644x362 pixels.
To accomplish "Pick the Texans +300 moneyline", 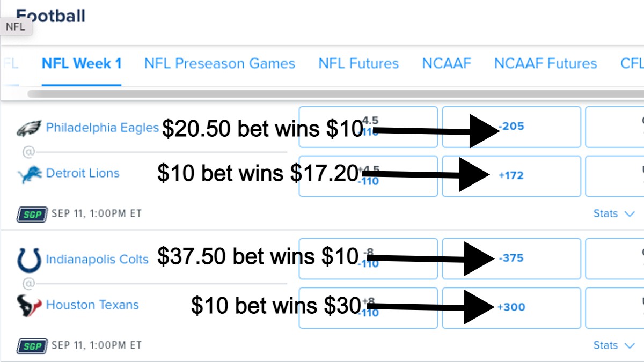I will click(511, 307).
